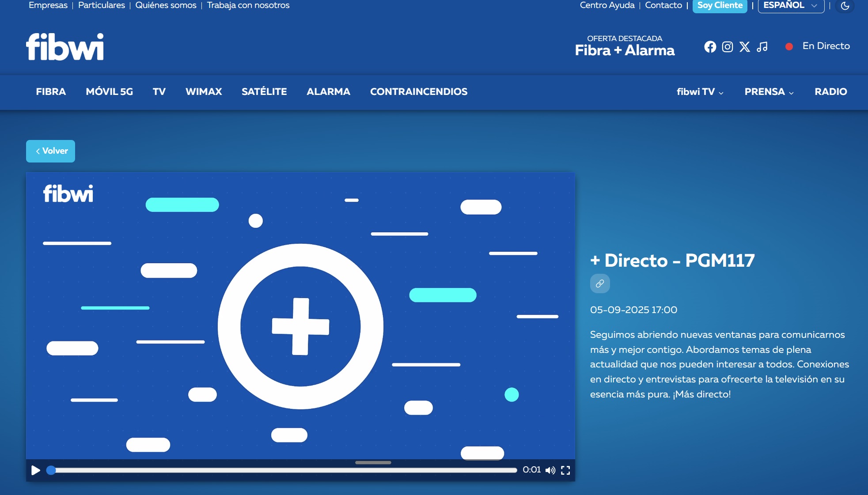Mute the video with the speaker icon
The width and height of the screenshot is (868, 495).
coord(550,470)
